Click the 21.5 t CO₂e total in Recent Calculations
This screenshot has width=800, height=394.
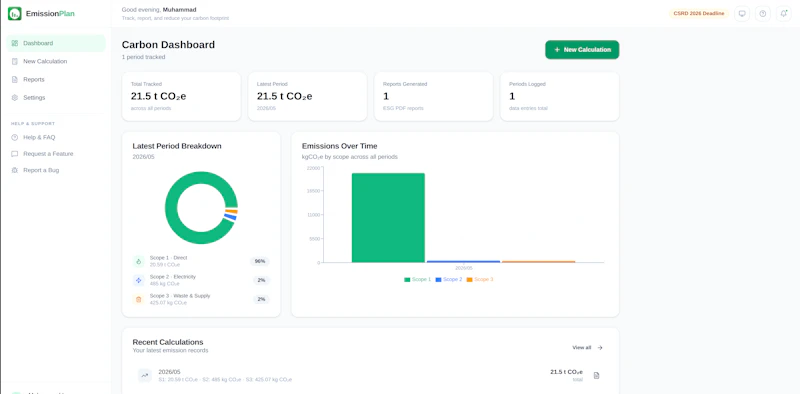[566, 372]
